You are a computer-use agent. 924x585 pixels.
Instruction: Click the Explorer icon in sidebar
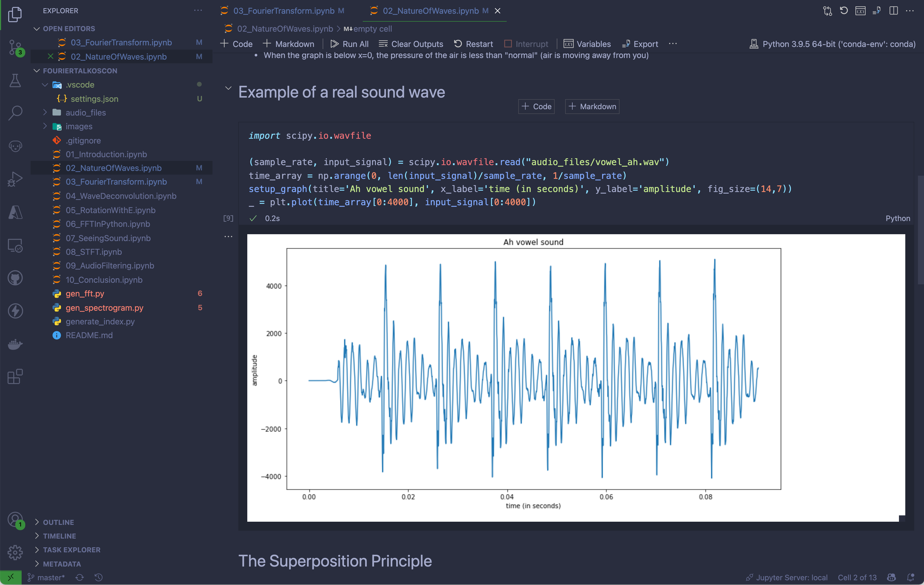click(x=15, y=15)
